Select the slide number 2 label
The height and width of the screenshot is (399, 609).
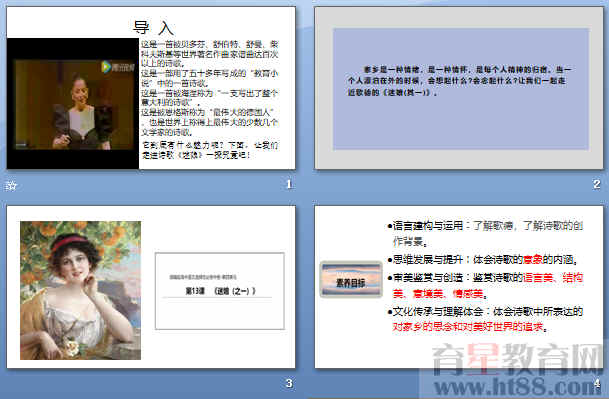point(597,184)
